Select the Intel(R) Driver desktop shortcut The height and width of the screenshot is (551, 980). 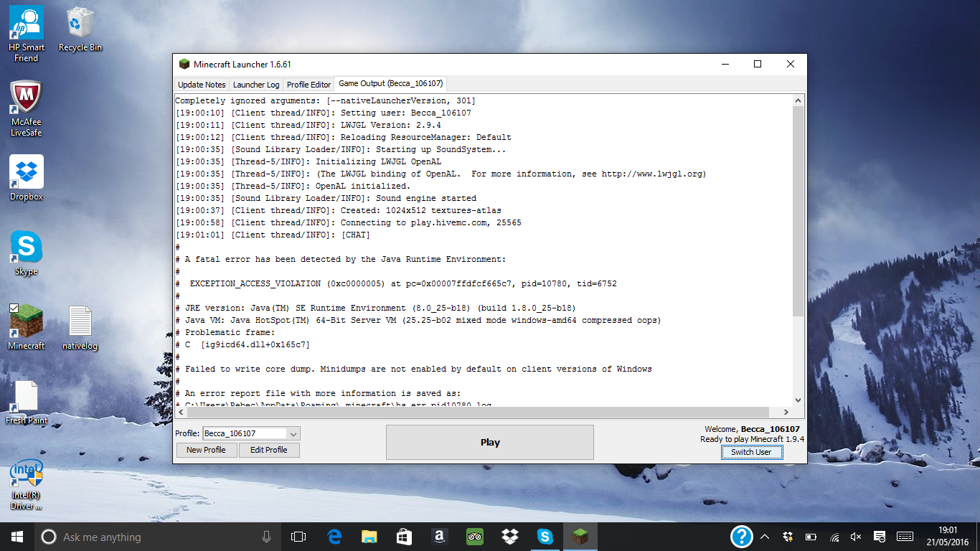tap(27, 484)
